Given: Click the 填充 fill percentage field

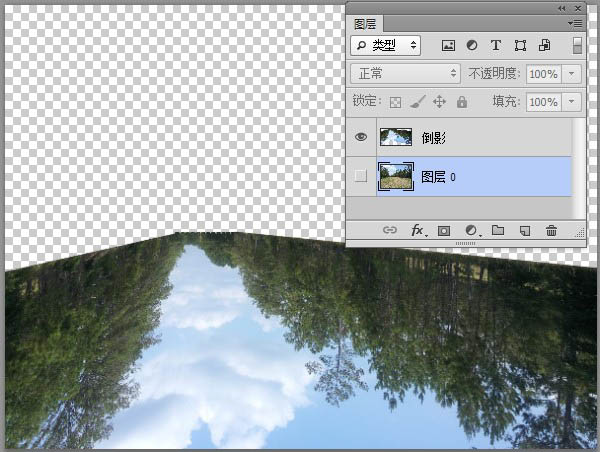Looking at the screenshot, I should tap(543, 102).
